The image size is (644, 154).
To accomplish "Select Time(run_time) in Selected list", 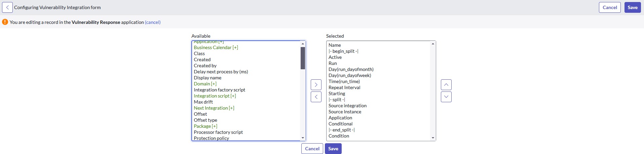I will click(x=379, y=81).
